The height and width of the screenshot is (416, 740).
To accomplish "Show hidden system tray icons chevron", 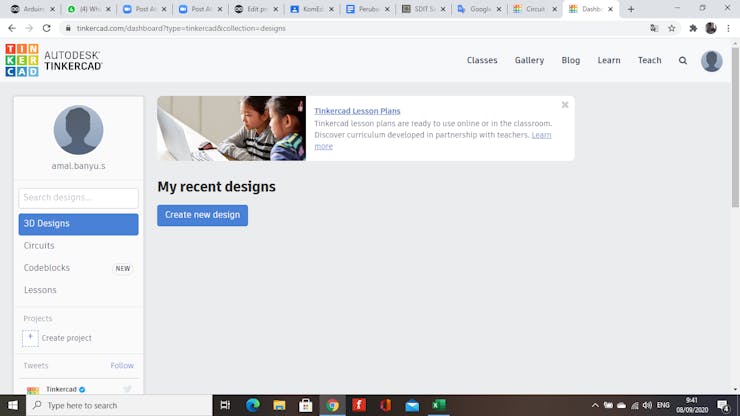I will (x=595, y=405).
